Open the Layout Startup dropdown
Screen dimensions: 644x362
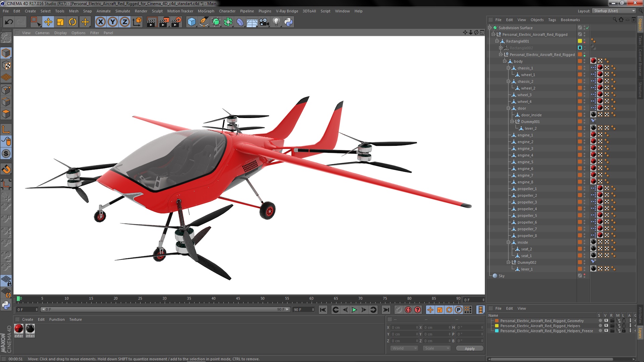tap(613, 11)
